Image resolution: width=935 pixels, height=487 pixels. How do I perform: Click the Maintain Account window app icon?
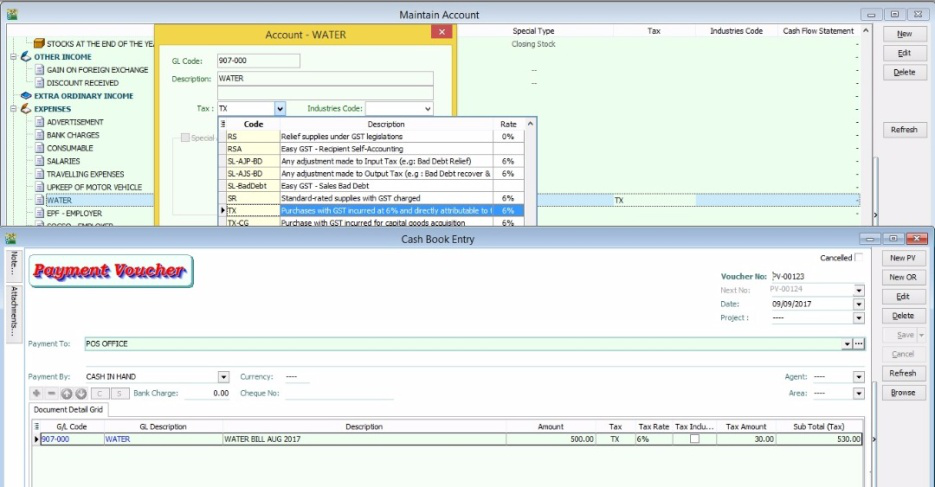(12, 14)
